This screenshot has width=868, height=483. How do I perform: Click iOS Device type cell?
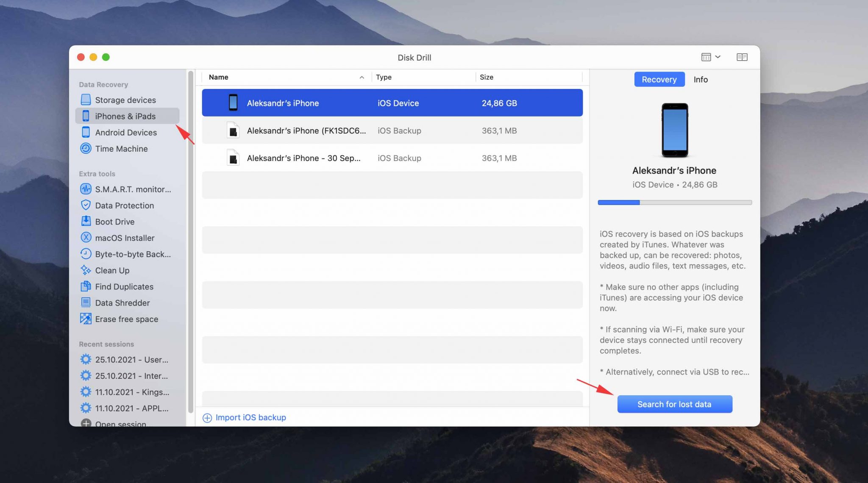[398, 103]
